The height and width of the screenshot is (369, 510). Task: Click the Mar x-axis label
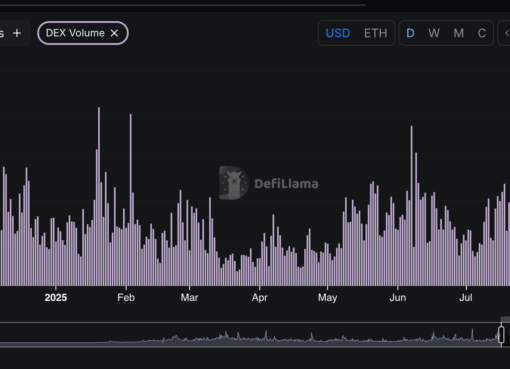[x=189, y=297]
